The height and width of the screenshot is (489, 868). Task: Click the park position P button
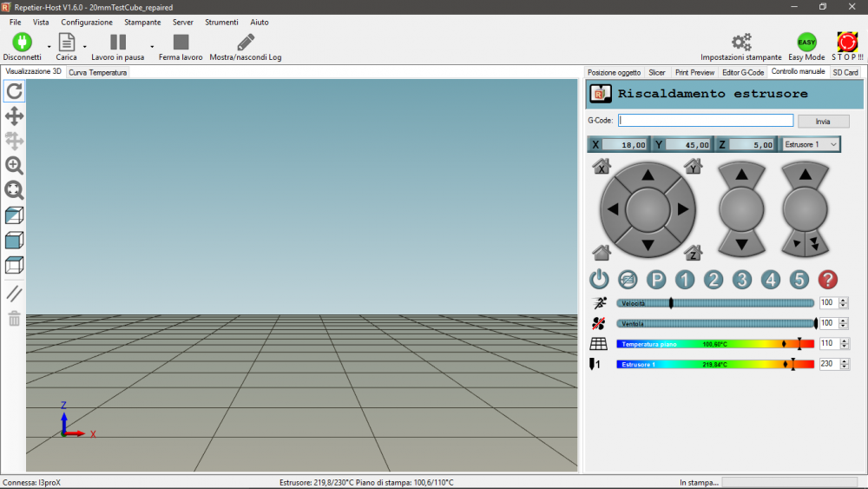pos(656,280)
